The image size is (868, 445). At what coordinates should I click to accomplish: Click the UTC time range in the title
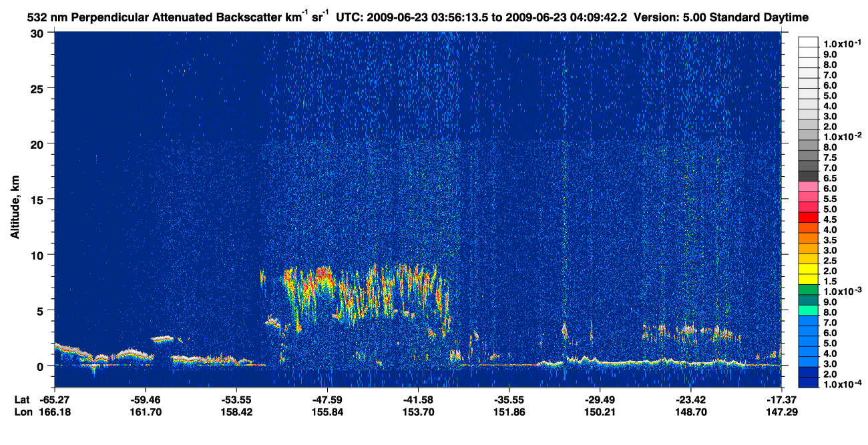pyautogui.click(x=481, y=17)
